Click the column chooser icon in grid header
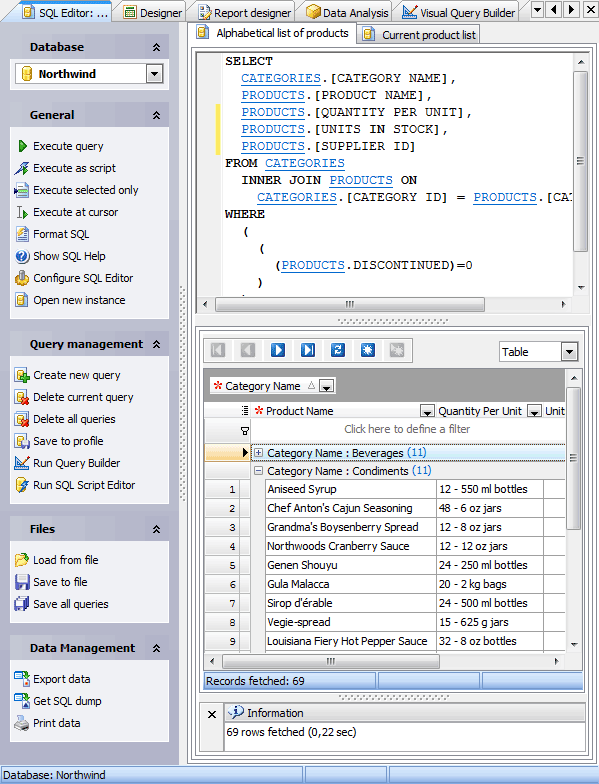This screenshot has height=784, width=599. click(x=245, y=410)
